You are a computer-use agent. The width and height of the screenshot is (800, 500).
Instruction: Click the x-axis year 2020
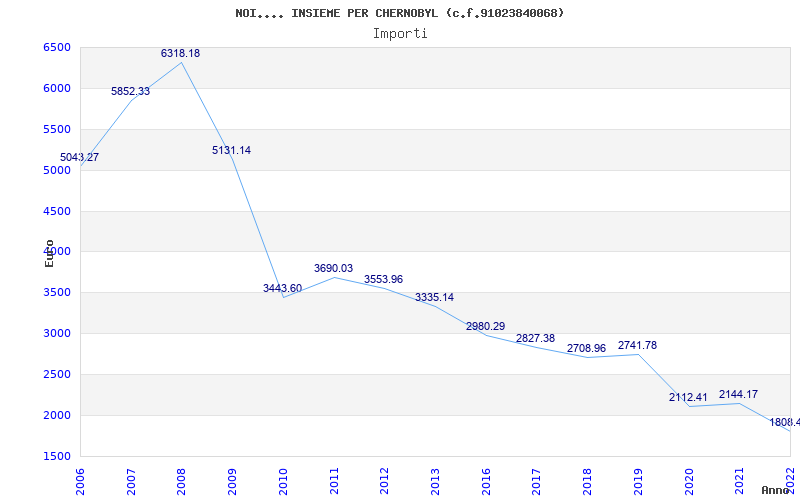click(x=688, y=481)
